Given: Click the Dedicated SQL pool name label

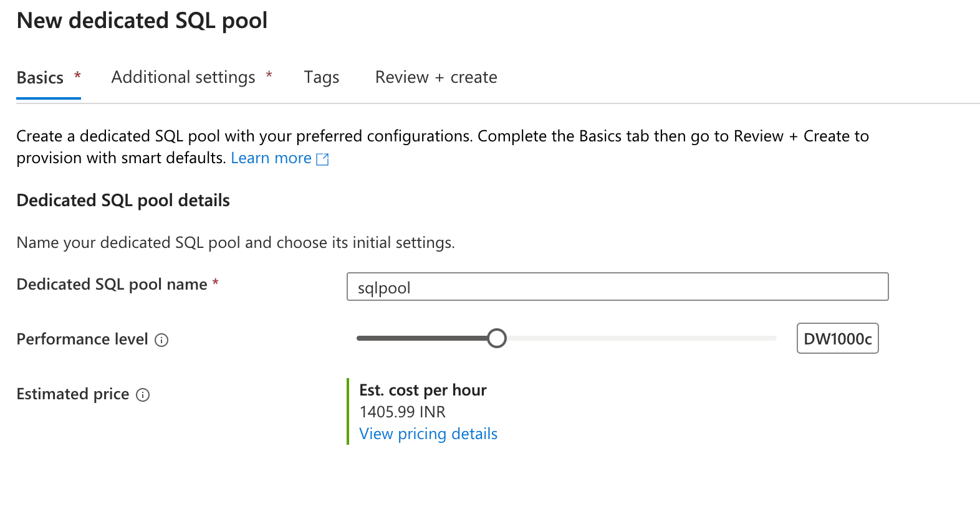Looking at the screenshot, I should coord(112,285).
